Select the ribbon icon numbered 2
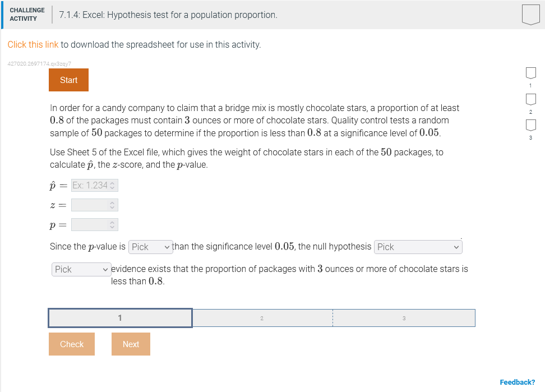Image resolution: width=545 pixels, height=392 pixels. [x=530, y=99]
